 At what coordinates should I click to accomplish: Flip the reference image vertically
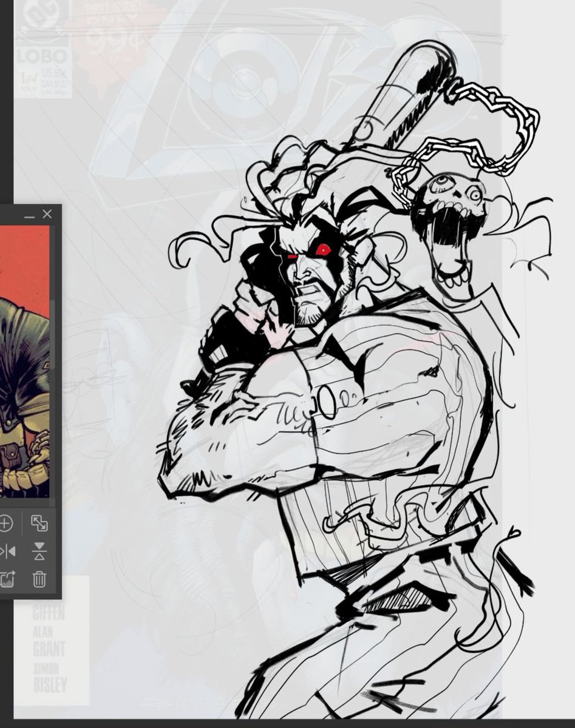[x=39, y=551]
